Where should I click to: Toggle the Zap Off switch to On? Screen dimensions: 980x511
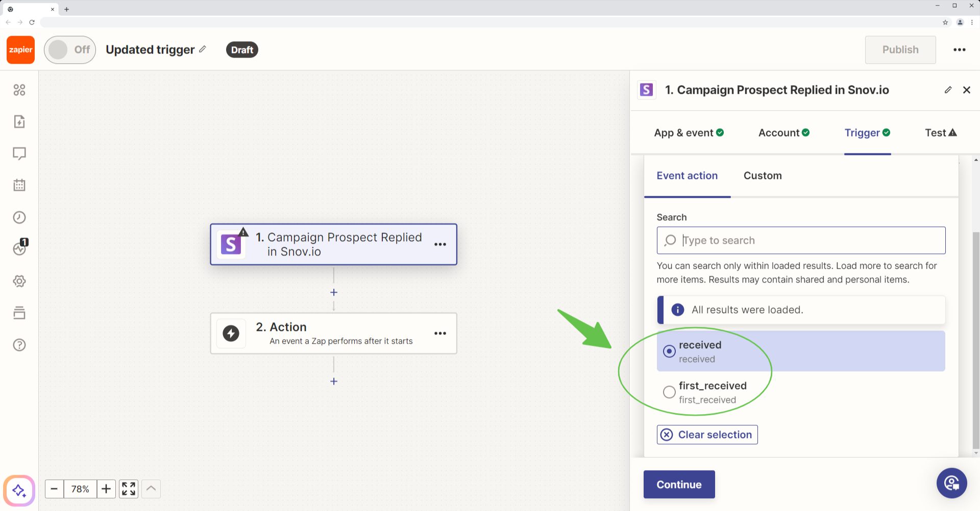tap(70, 49)
